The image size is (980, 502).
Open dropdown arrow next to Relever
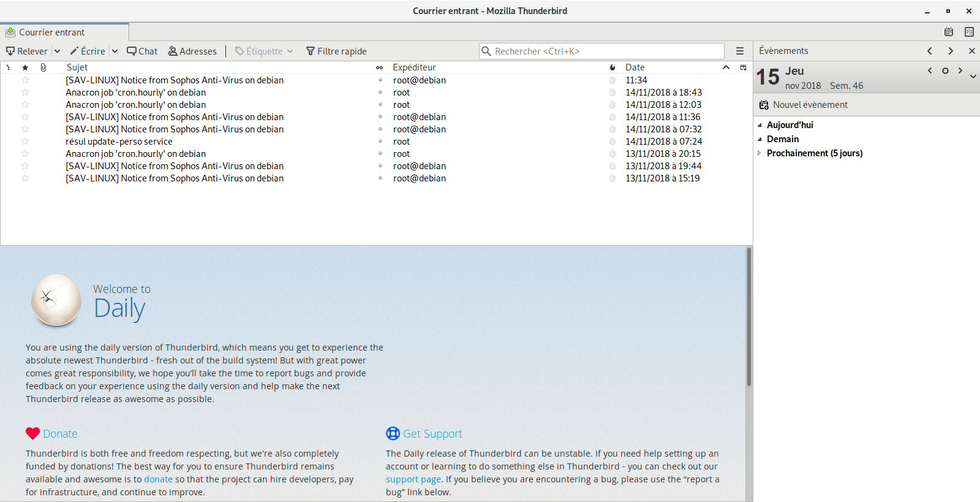tap(57, 51)
